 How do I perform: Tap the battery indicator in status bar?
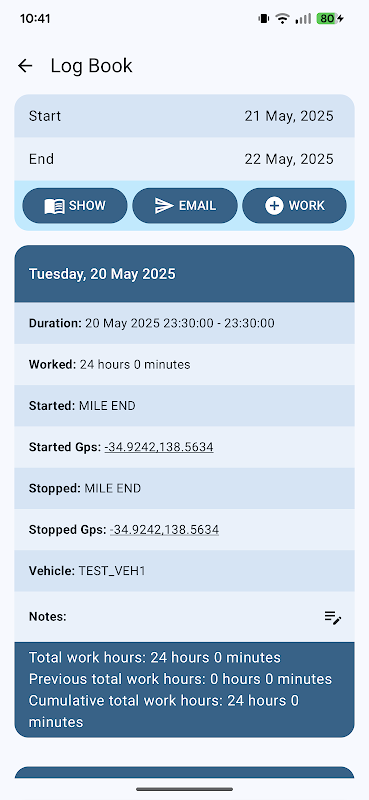330,19
